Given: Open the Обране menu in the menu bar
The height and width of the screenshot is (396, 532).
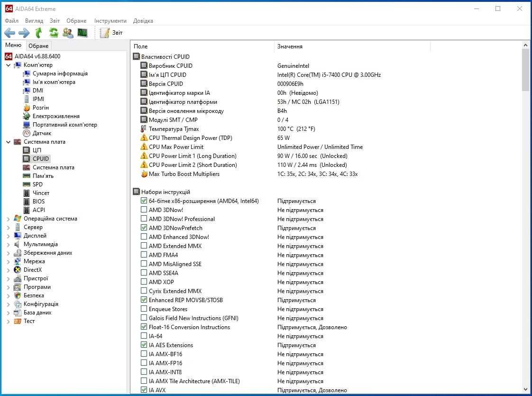Looking at the screenshot, I should coord(76,21).
